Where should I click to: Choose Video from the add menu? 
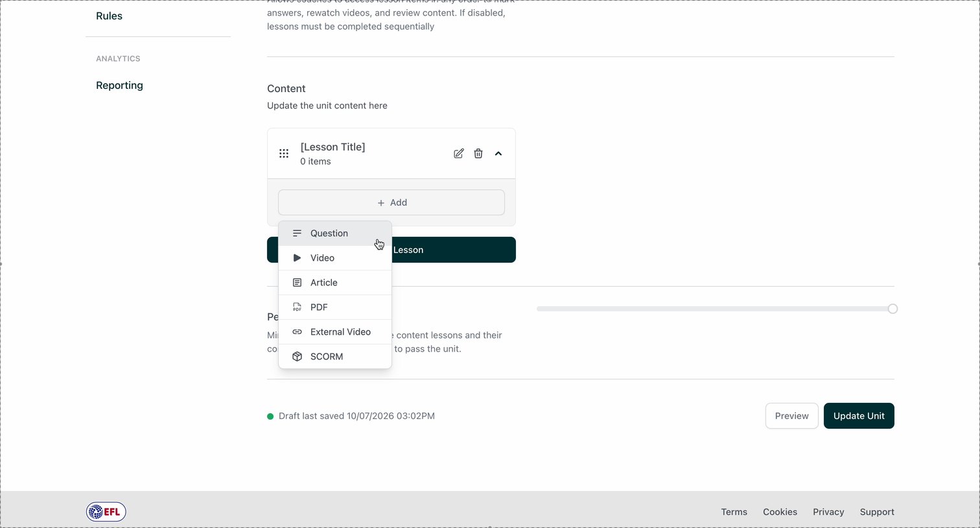[x=335, y=258]
